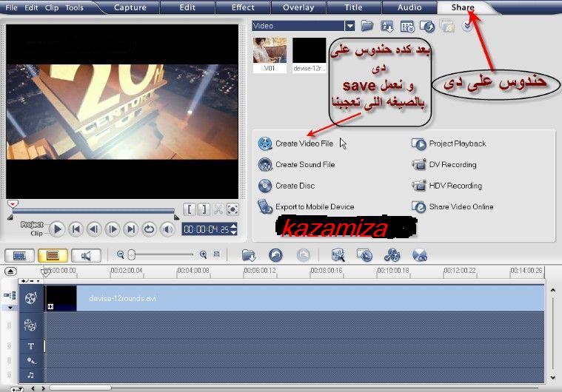This screenshot has width=562, height=392.
Task: Click the music track note icon
Action: click(31, 375)
